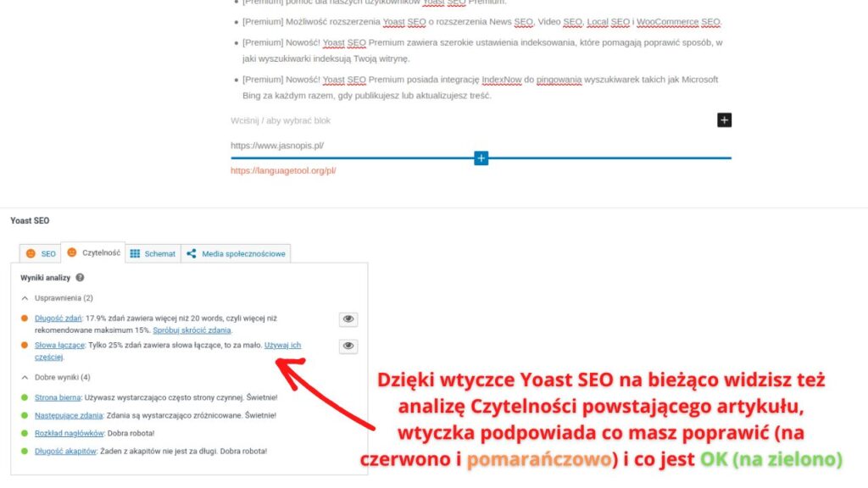Viewport: 868px width, 488px height.
Task: Toggle highlighting for the Długość zdań issue
Action: point(349,318)
